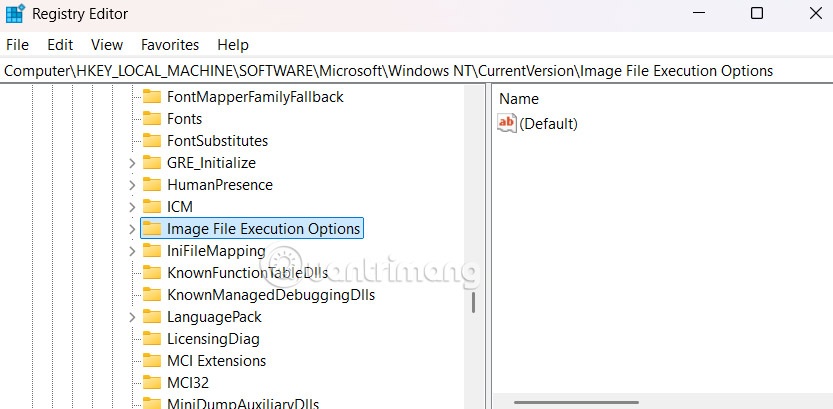The height and width of the screenshot is (409, 833).
Task: Open the View menu
Action: point(107,45)
